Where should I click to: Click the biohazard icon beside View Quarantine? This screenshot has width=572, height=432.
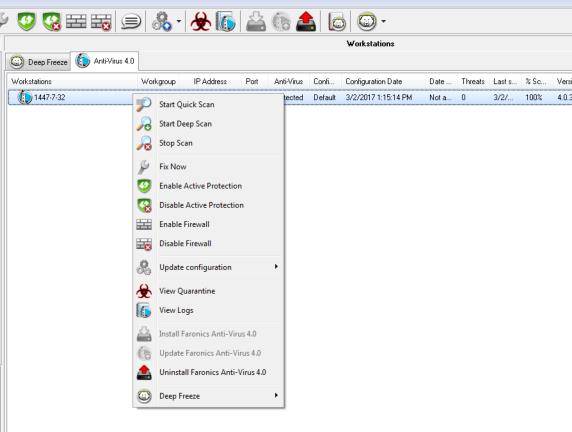point(144,291)
